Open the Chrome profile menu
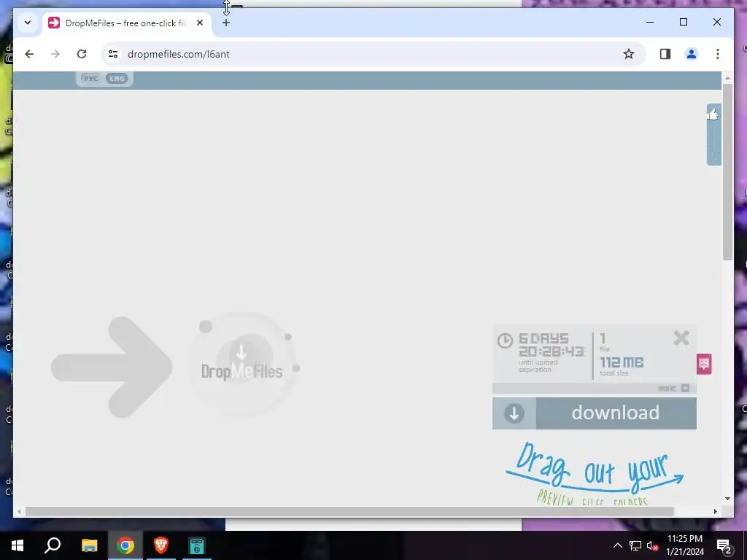The height and width of the screenshot is (560, 747). (692, 54)
